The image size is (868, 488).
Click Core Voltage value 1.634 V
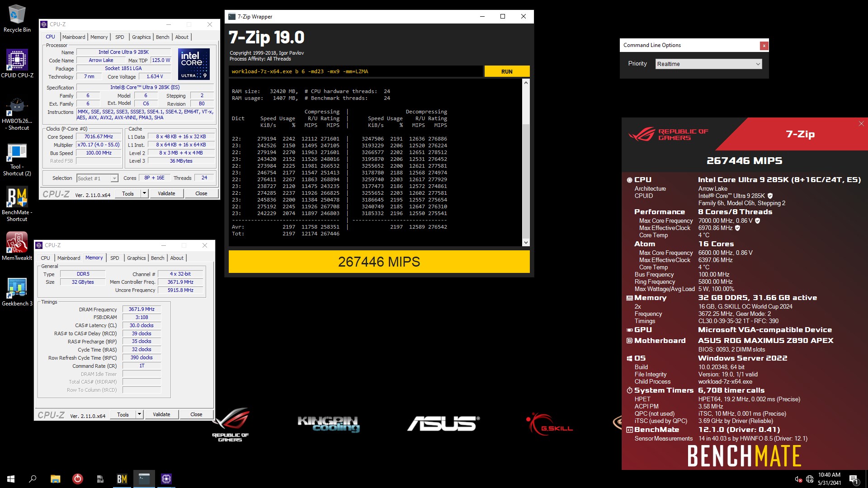(155, 77)
